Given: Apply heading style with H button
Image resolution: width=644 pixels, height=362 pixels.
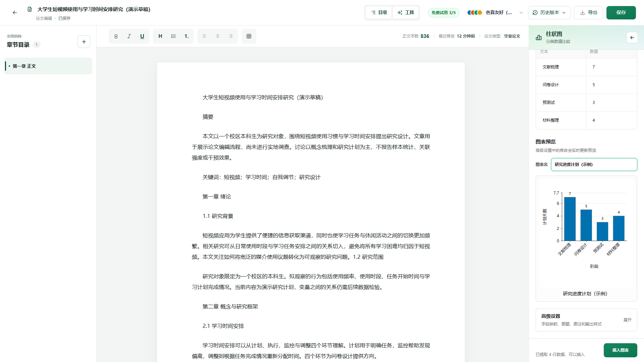Looking at the screenshot, I should [x=160, y=36].
